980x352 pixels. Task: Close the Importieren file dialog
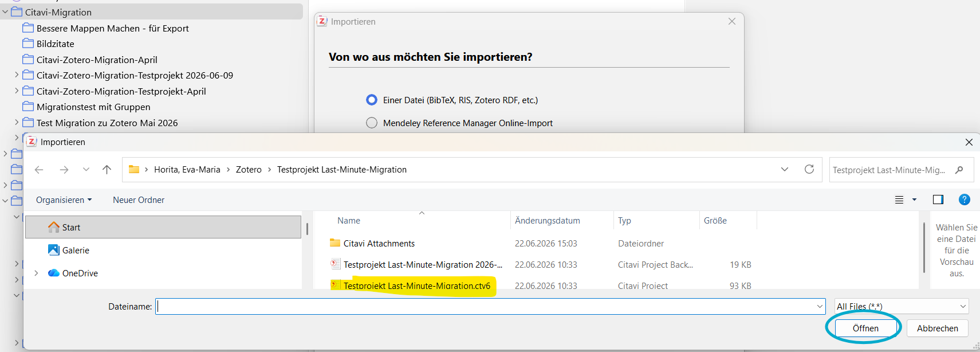pyautogui.click(x=969, y=142)
